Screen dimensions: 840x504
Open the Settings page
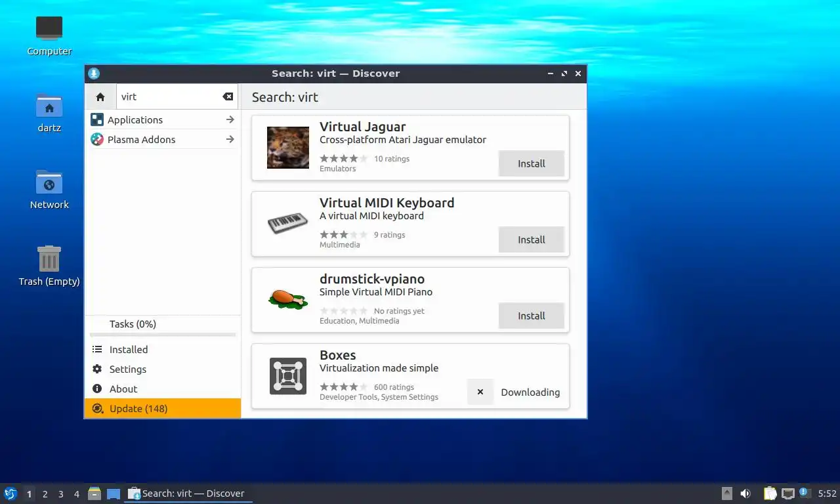(x=163, y=369)
